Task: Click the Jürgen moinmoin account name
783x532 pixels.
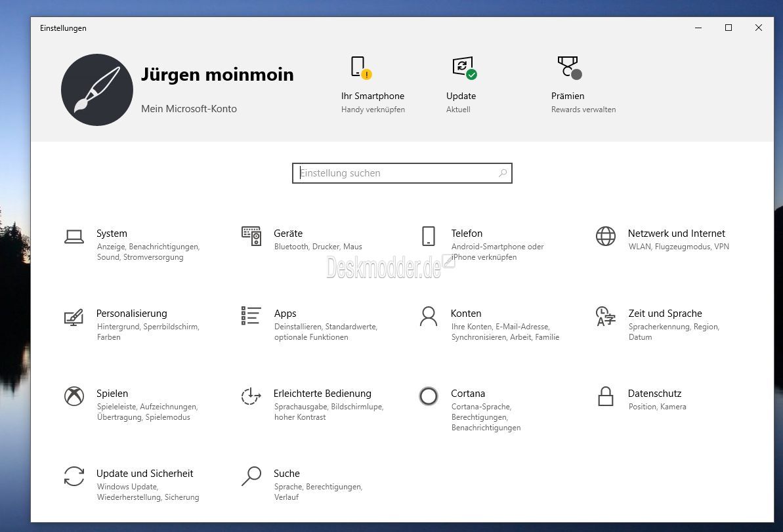Action: coord(217,74)
